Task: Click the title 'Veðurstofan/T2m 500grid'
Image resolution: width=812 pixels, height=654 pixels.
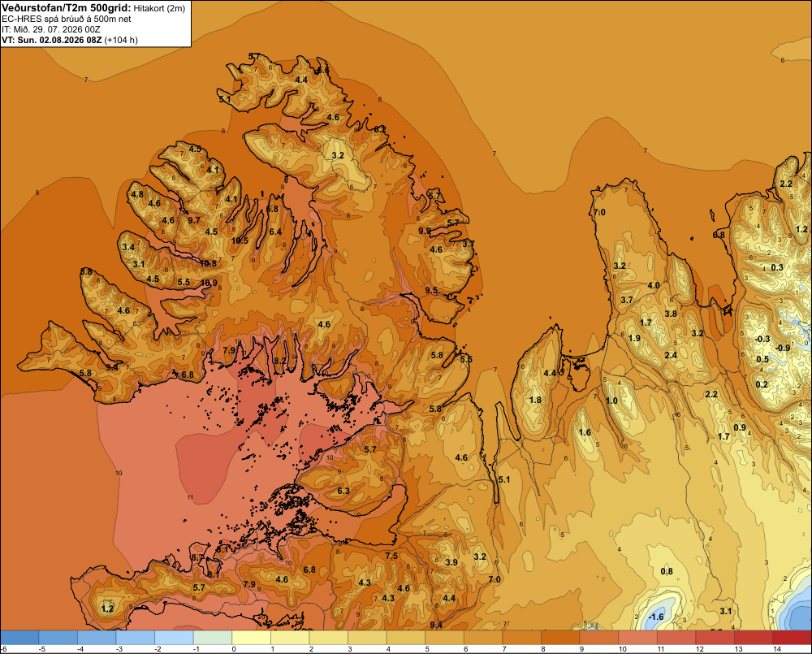Action: click(67, 8)
